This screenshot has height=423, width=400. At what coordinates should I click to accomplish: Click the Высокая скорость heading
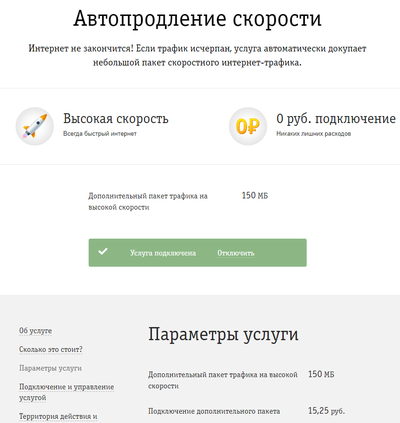(x=116, y=119)
